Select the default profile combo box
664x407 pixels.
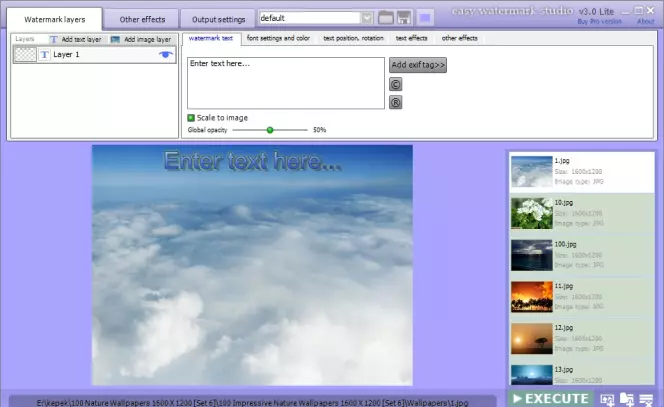[x=316, y=18]
